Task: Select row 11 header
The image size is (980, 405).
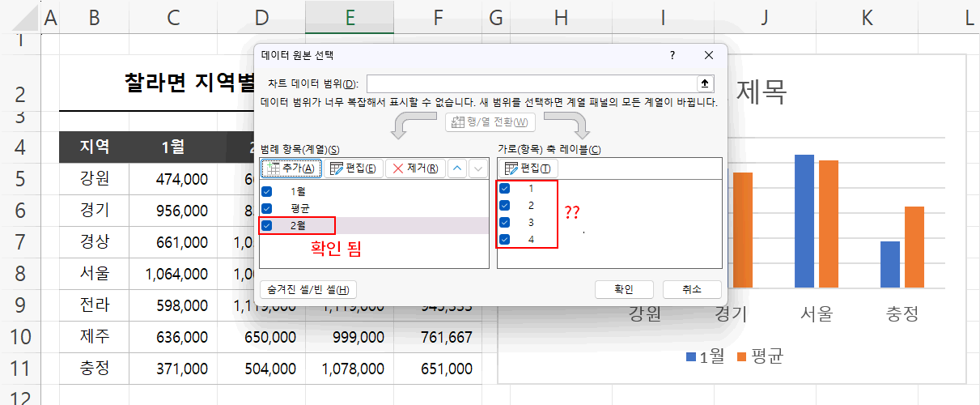Action: tap(19, 369)
